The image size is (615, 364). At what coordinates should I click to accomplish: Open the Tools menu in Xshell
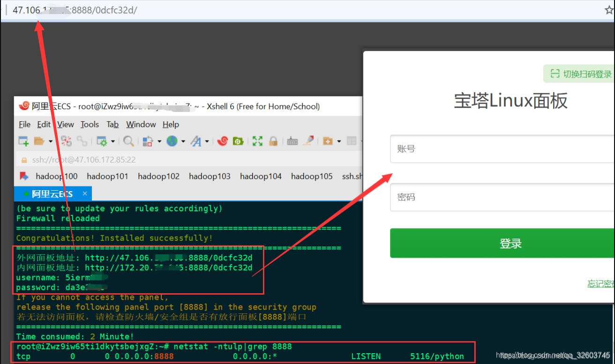(x=90, y=124)
